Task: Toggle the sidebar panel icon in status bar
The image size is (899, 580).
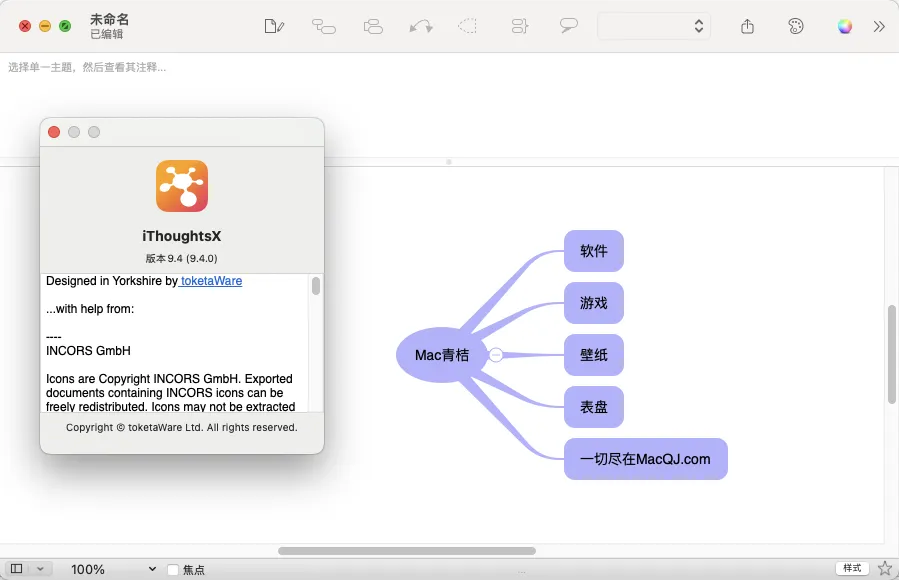Action: [17, 569]
